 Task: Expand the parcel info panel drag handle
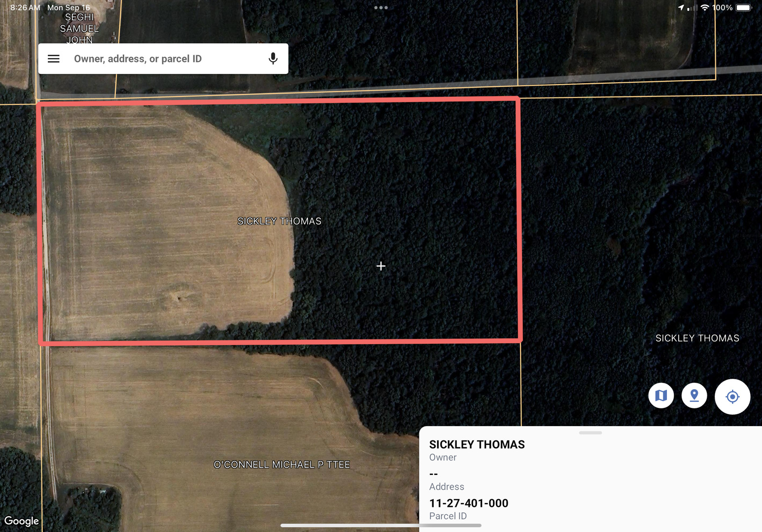pos(590,432)
